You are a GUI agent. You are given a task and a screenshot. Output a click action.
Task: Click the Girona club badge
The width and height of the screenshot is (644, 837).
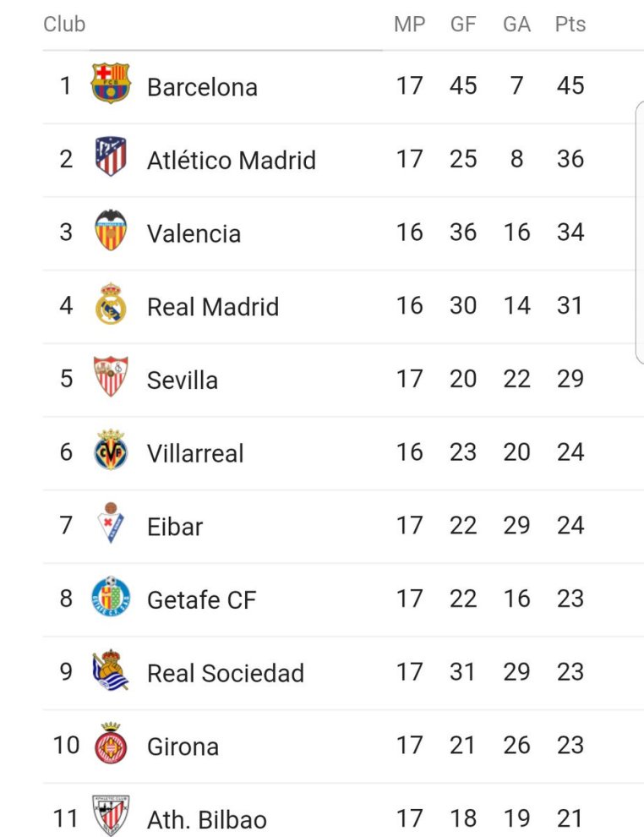coord(111,745)
